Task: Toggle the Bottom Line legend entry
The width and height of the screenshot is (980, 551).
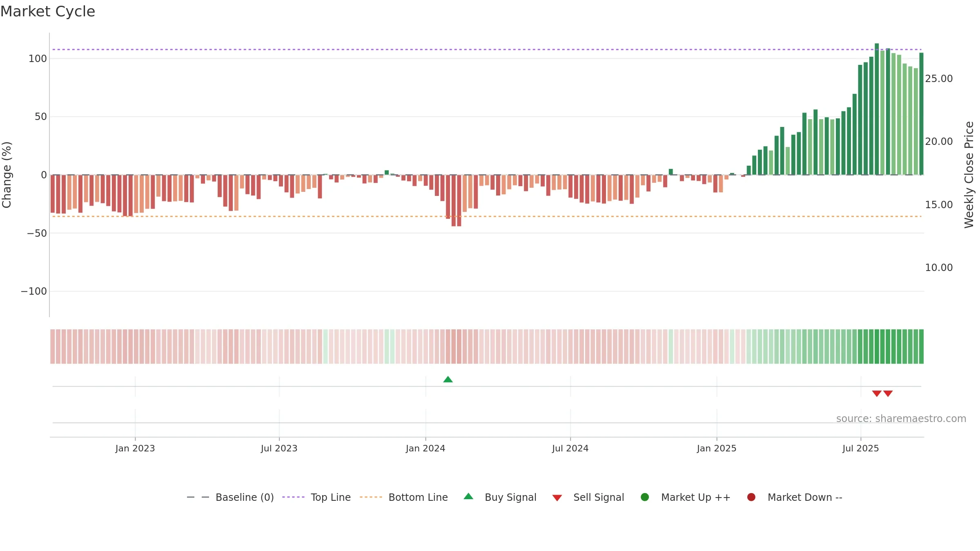Action: pos(404,497)
